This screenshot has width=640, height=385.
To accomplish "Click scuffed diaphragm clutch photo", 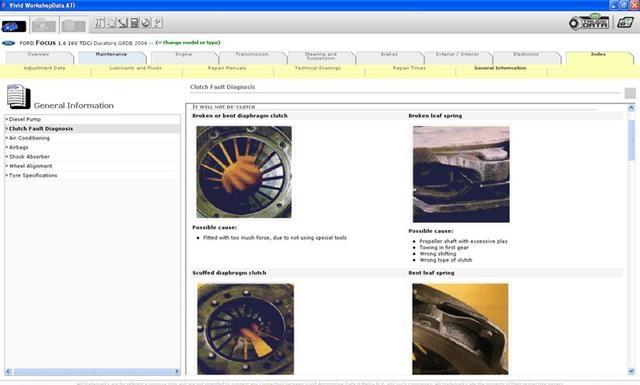I will 245,329.
